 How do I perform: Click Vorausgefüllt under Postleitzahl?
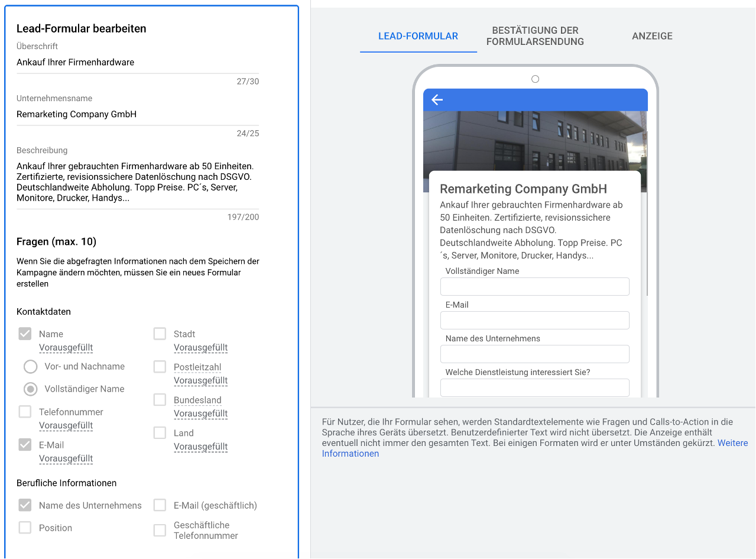pos(200,381)
